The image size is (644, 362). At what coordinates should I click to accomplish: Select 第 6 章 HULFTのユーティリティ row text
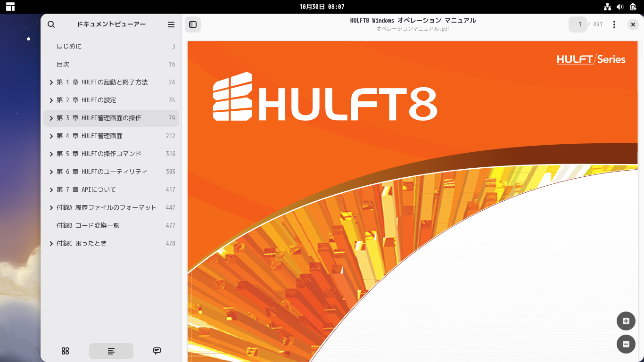pyautogui.click(x=102, y=172)
